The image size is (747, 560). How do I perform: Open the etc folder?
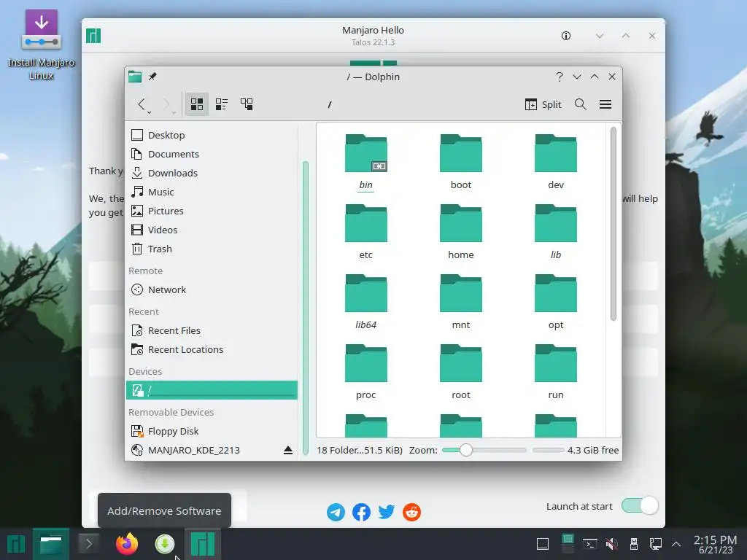pos(366,232)
